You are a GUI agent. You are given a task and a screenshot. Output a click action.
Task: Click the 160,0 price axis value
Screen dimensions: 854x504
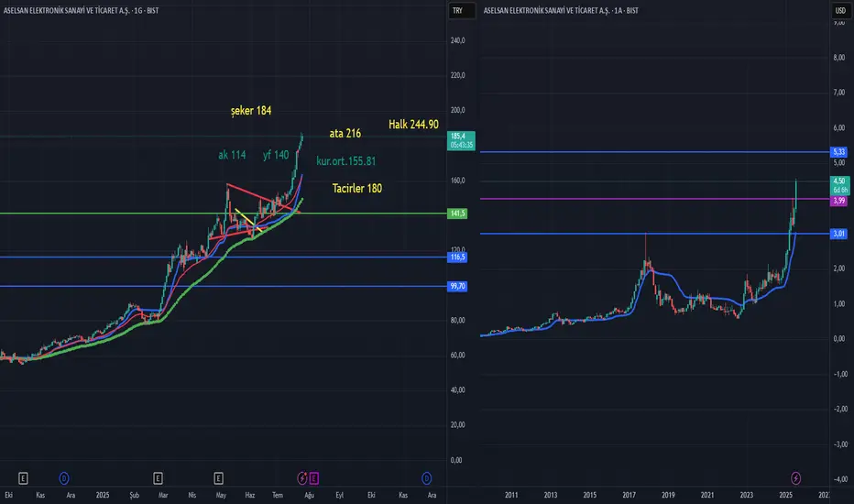(457, 181)
